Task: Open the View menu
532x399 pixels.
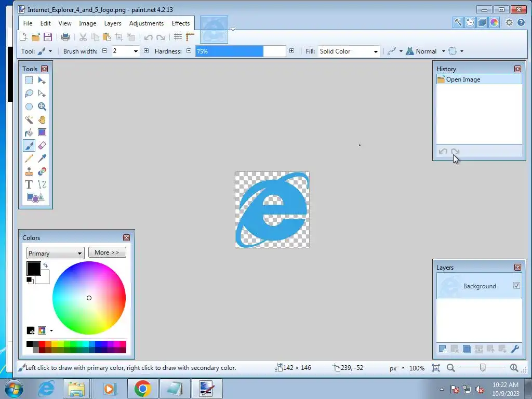Action: [x=65, y=23]
